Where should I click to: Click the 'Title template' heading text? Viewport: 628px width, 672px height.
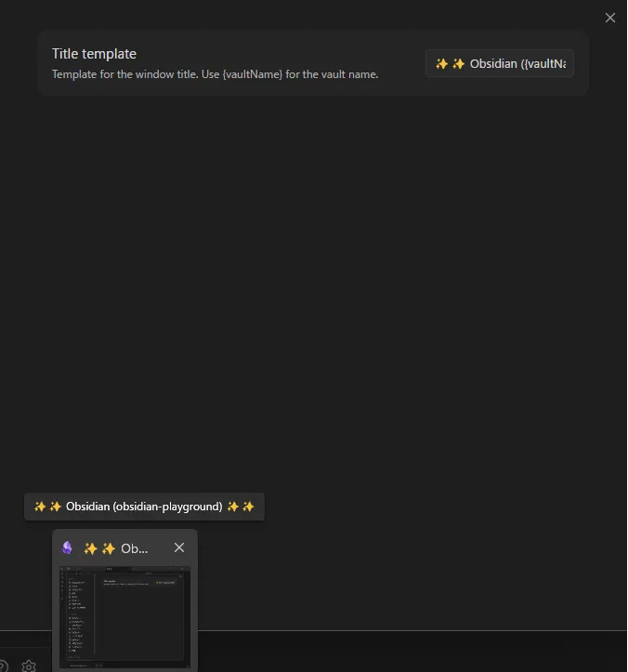point(94,54)
